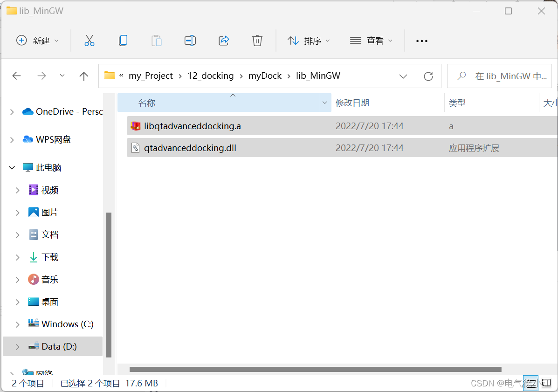Open the 新建 new item menu
Screen dimensions: 558x392
click(x=38, y=41)
